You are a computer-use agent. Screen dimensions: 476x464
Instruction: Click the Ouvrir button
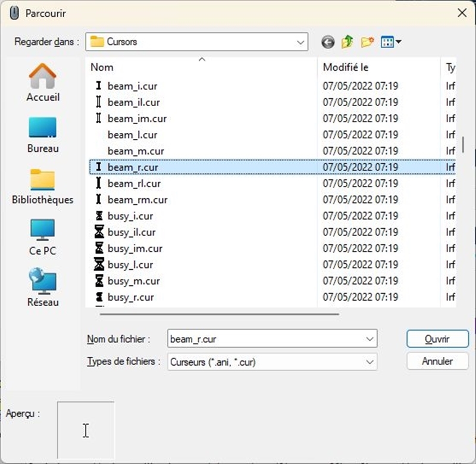437,339
